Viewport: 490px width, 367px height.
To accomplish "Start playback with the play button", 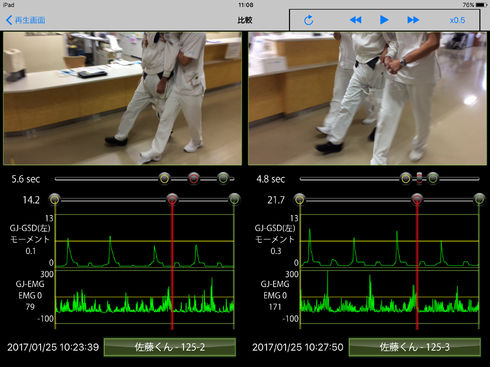I will click(384, 20).
